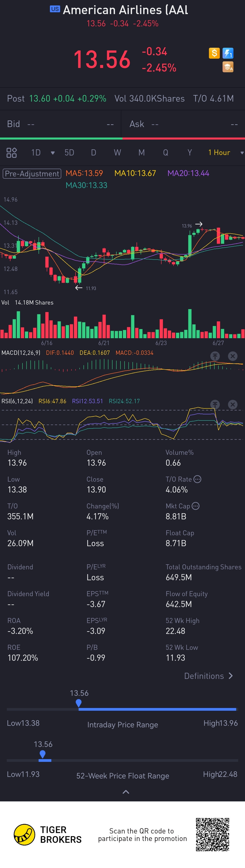
Task: Tap the Tiger Brokers logo
Action: [x=47, y=834]
